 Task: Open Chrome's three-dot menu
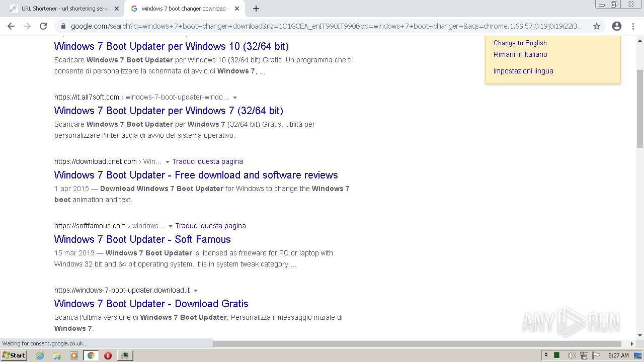(633, 26)
